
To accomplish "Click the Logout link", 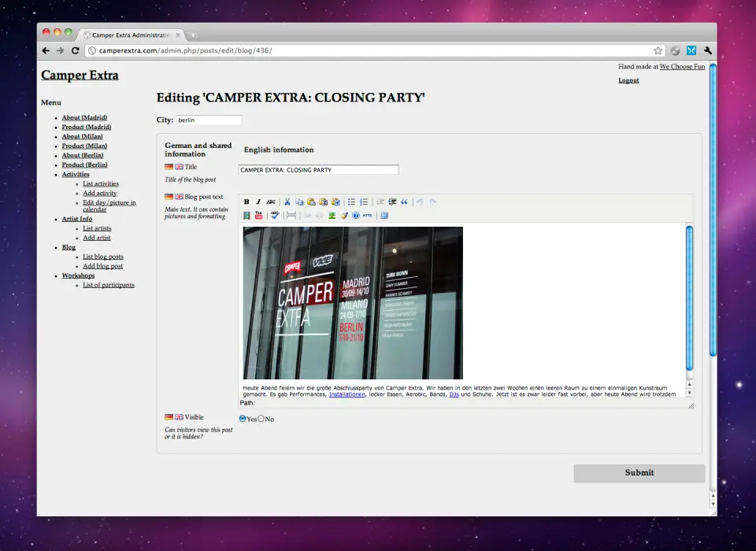I will click(628, 80).
